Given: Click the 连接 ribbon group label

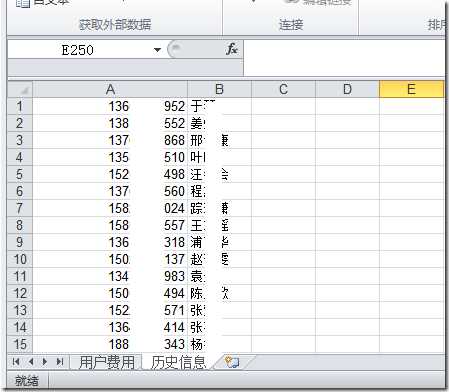Looking at the screenshot, I should [291, 25].
